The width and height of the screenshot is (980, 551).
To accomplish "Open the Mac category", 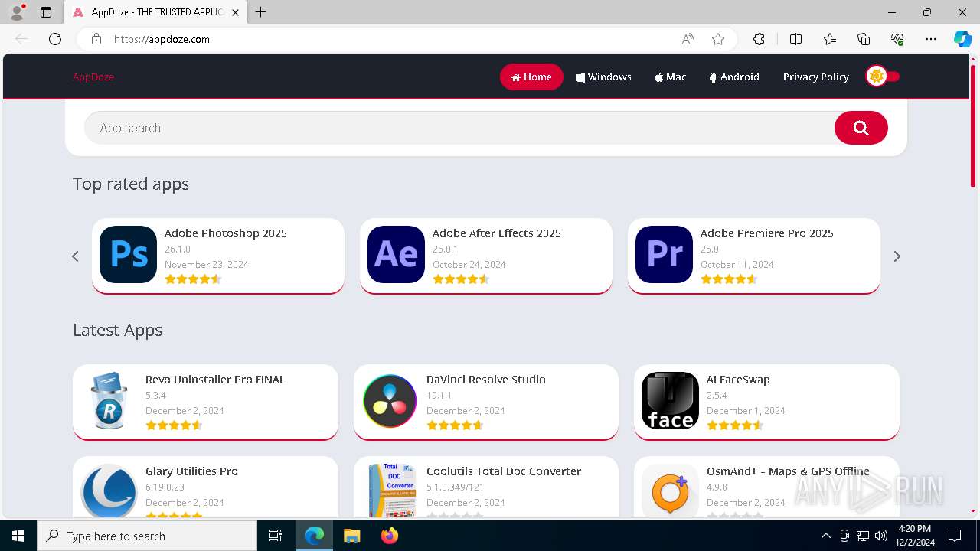I will pyautogui.click(x=670, y=77).
